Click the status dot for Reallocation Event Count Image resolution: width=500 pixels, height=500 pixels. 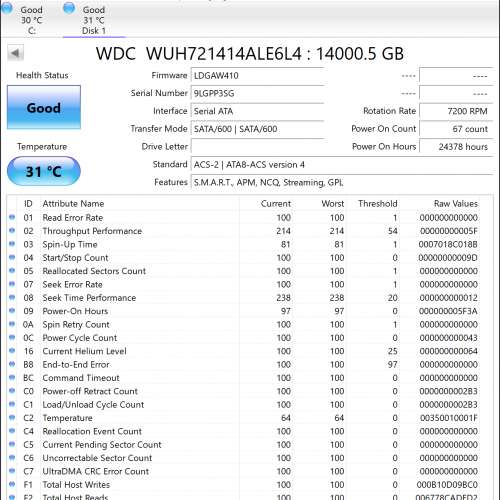click(x=12, y=431)
